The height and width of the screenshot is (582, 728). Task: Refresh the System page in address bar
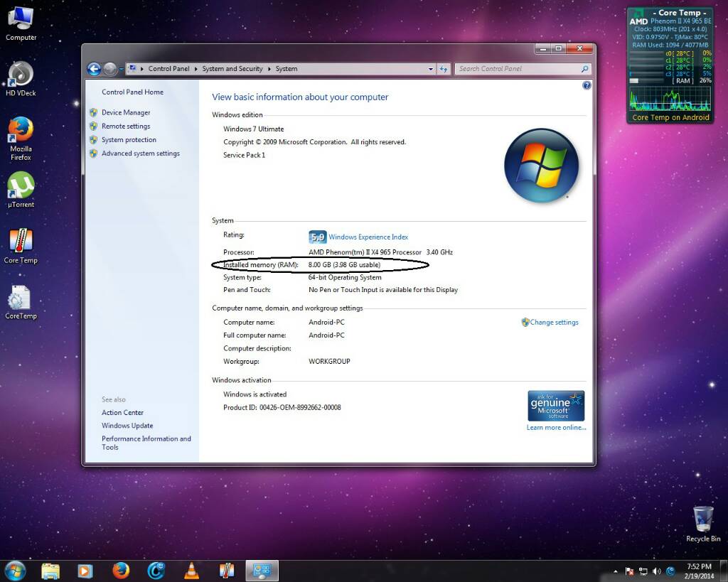[x=444, y=69]
